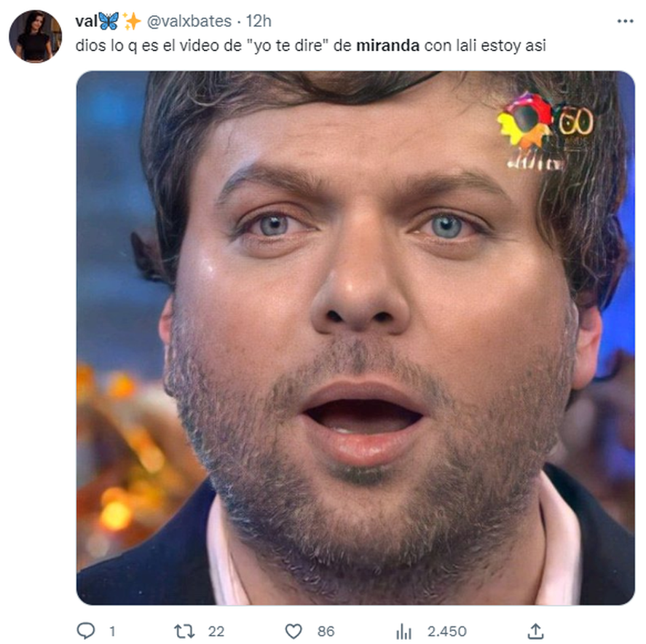The width and height of the screenshot is (646, 644).
Task: Click the retweet count "22"
Action: 216,631
